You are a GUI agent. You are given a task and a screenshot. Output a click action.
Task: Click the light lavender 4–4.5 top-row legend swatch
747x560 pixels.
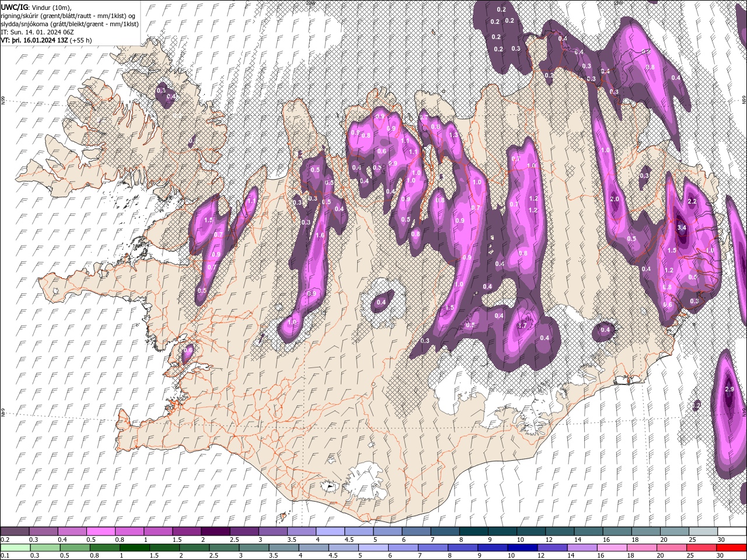click(330, 531)
